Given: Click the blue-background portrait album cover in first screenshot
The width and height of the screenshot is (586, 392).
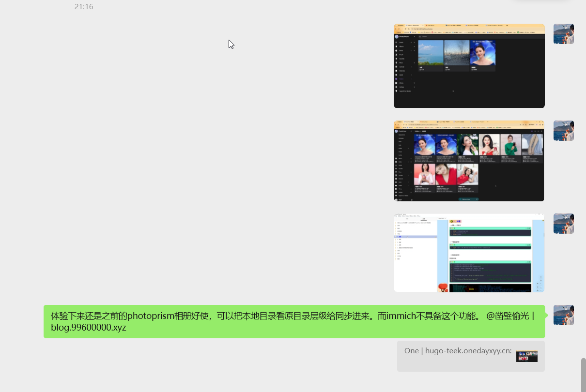Looking at the screenshot, I should coord(482,52).
